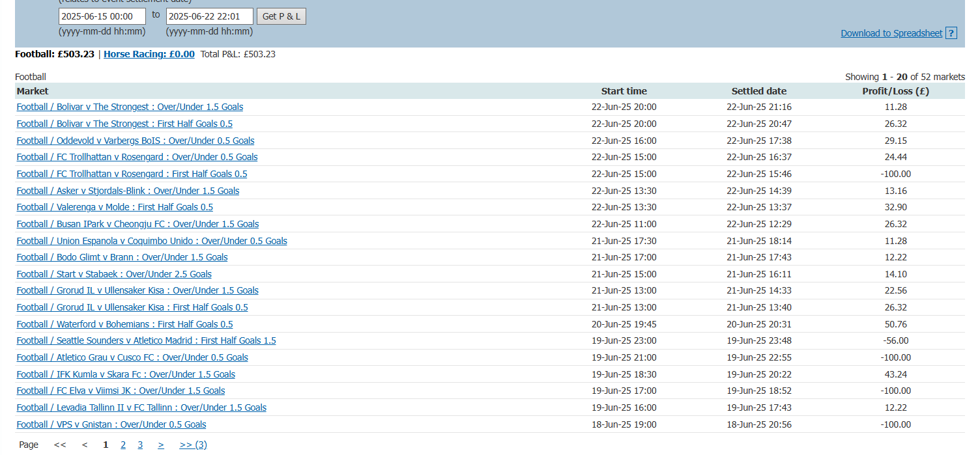The height and width of the screenshot is (455, 980).
Task: Open Oddevold v Varbergs BoIS market link
Action: (136, 141)
